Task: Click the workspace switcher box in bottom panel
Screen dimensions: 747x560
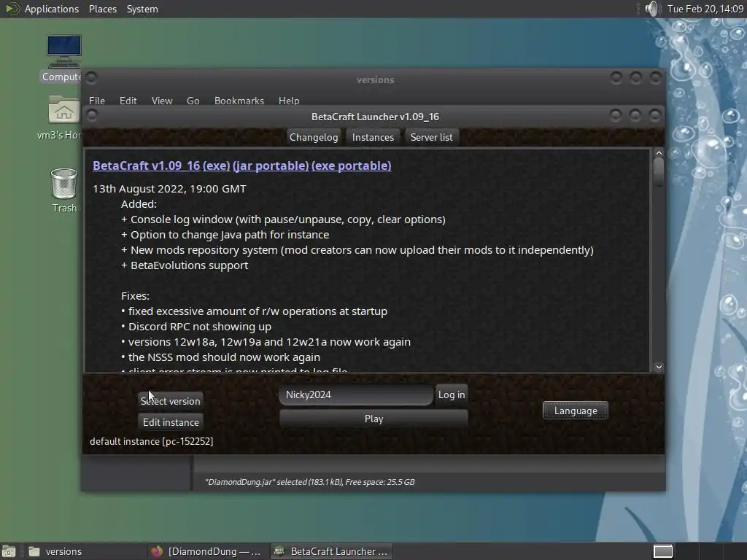Action: tap(662, 551)
